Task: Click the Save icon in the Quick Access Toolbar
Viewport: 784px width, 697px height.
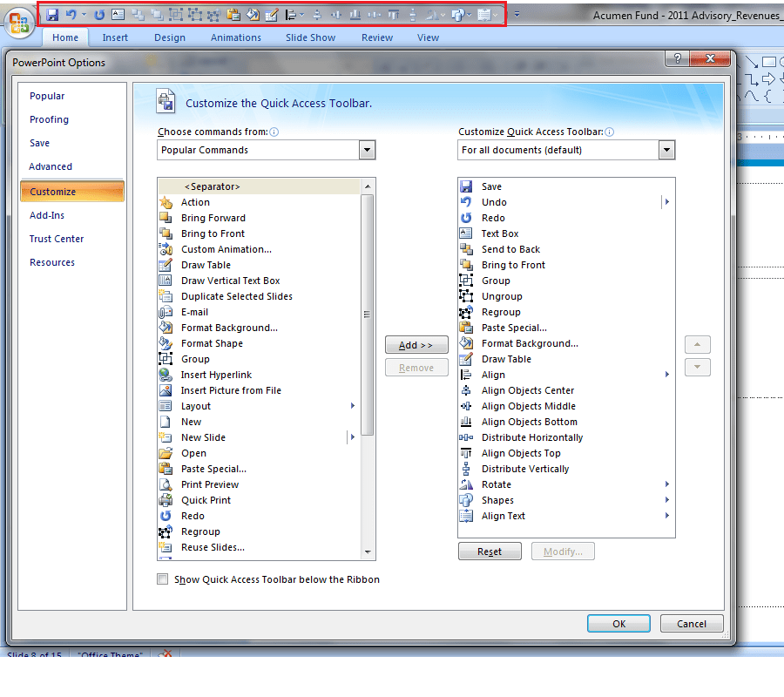Action: pyautogui.click(x=52, y=15)
